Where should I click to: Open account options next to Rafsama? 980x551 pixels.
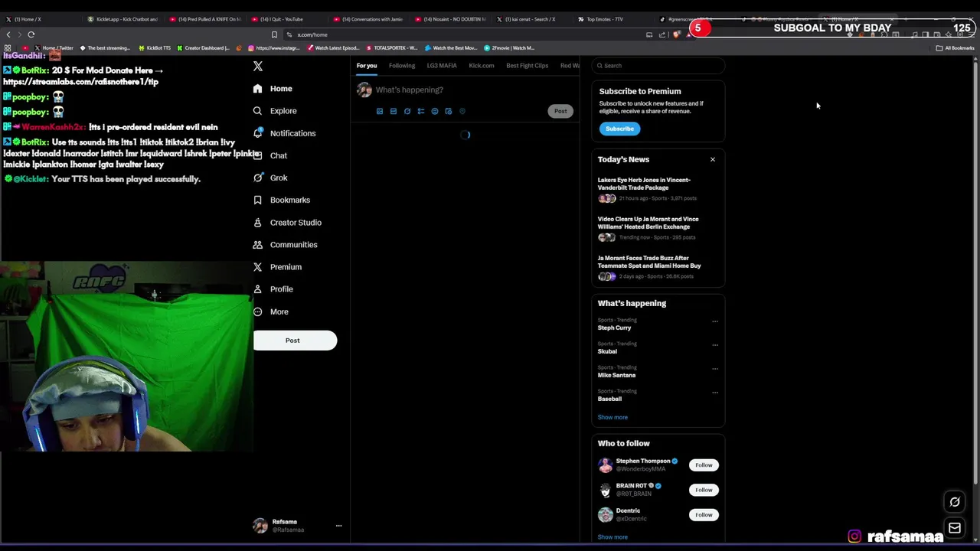pyautogui.click(x=338, y=526)
